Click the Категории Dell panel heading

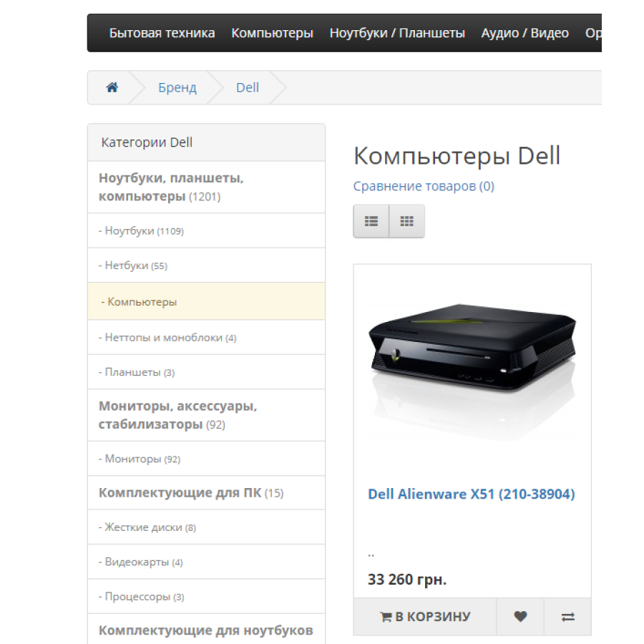click(x=206, y=142)
